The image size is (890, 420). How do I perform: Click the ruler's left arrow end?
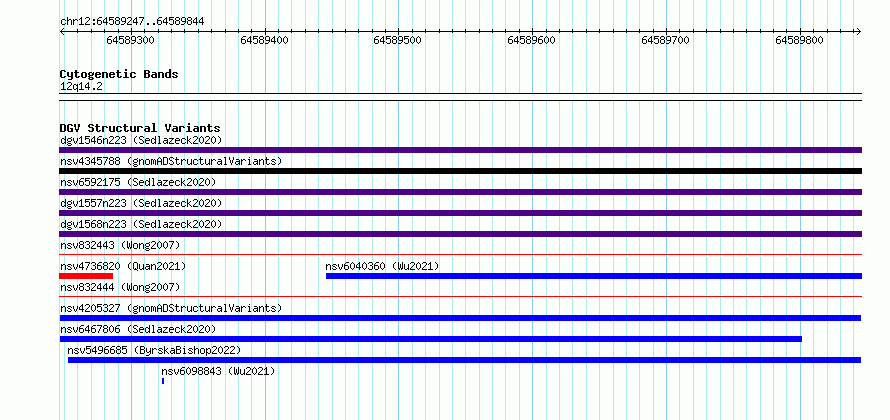[x=62, y=31]
